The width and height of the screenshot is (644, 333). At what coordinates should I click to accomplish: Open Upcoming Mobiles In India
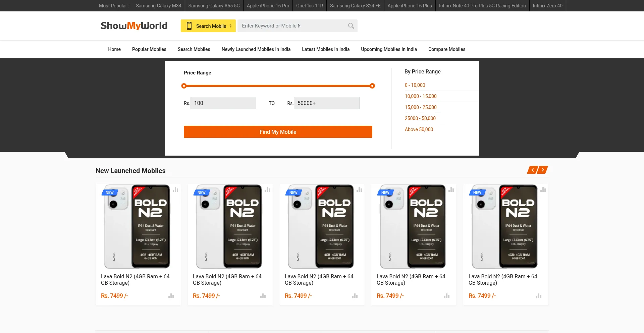pos(389,49)
